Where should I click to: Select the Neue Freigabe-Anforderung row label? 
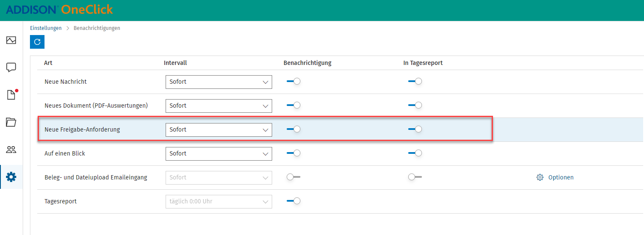tap(82, 129)
